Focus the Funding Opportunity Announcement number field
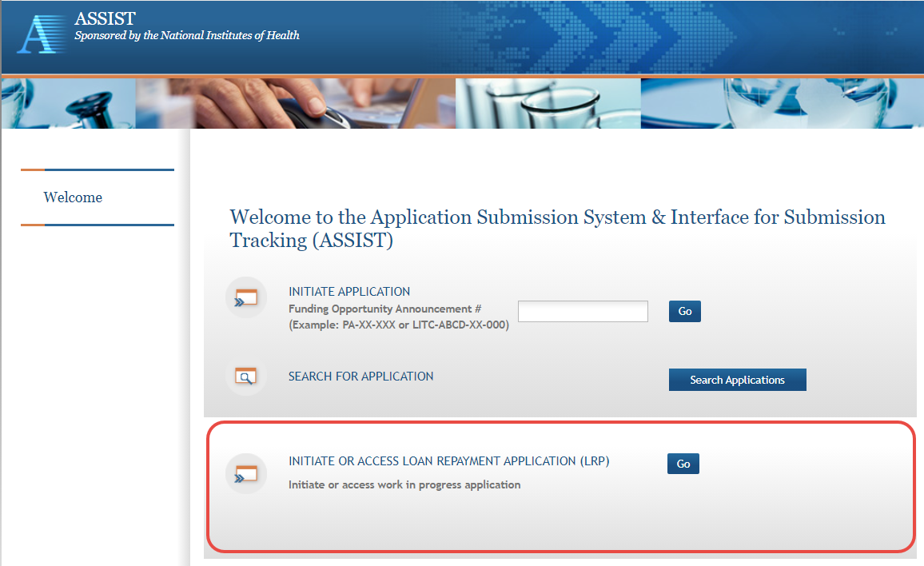This screenshot has width=924, height=566. click(x=583, y=311)
